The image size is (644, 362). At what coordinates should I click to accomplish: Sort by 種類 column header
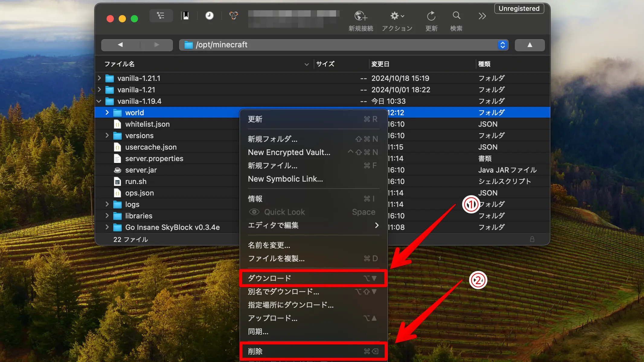click(484, 64)
